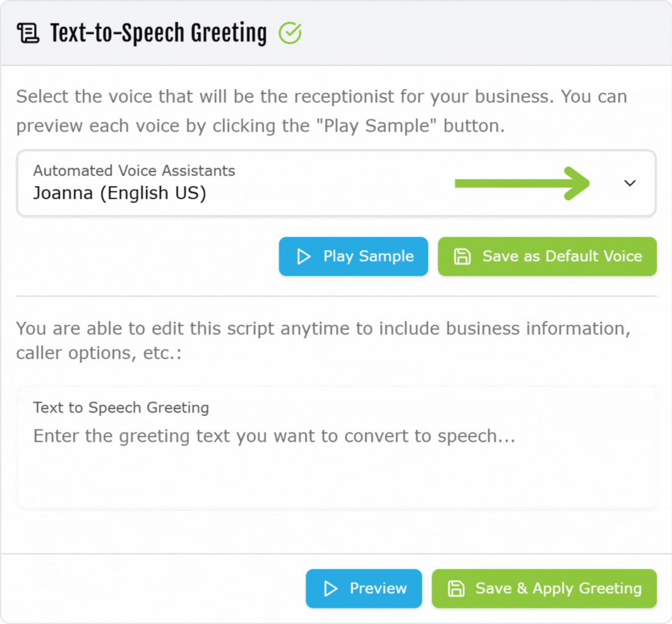The height and width of the screenshot is (624, 672).
Task: Click the floppy disk icon in Save & Apply Greeting
Action: 456,589
